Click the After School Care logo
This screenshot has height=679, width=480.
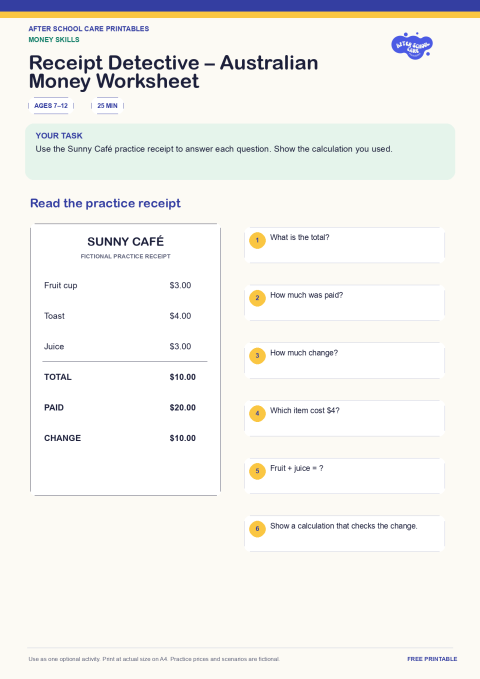click(412, 45)
